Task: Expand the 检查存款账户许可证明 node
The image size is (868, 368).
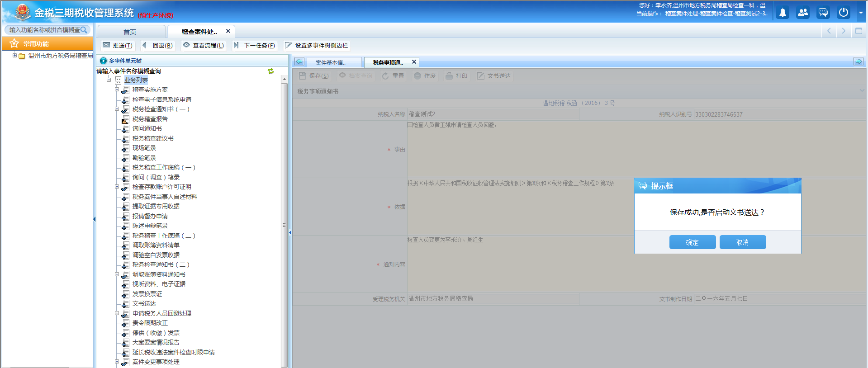Action: pos(117,187)
